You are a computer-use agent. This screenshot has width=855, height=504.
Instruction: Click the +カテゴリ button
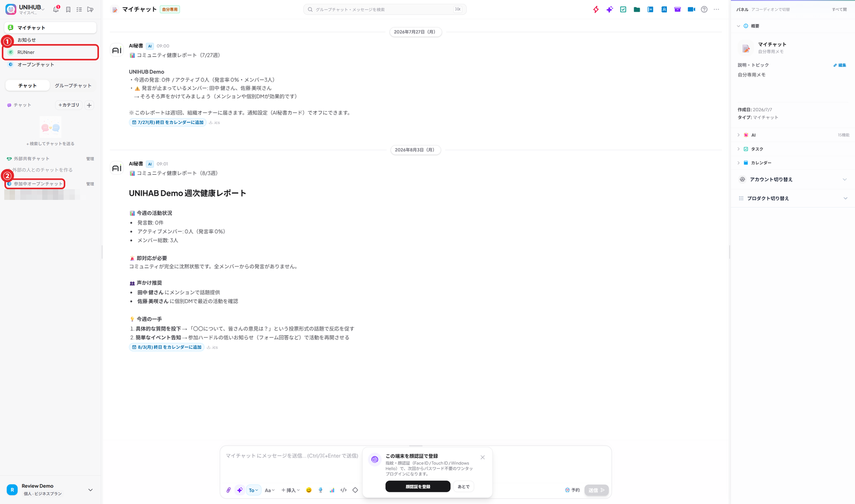[x=69, y=105]
